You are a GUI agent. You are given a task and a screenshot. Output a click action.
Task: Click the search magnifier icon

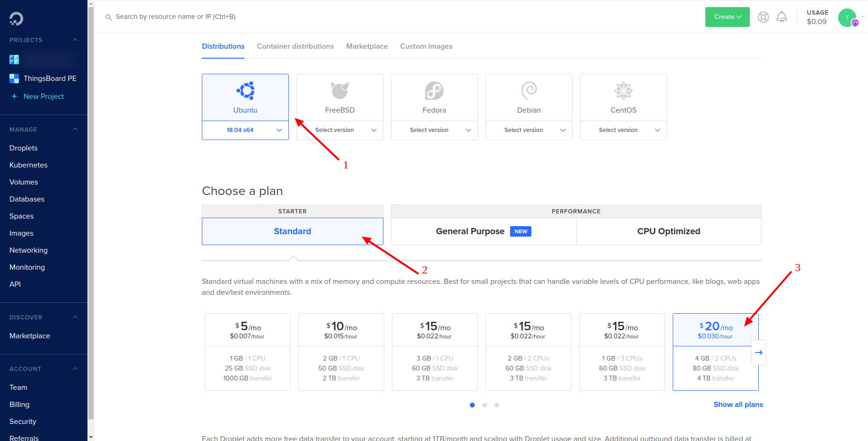pos(108,17)
